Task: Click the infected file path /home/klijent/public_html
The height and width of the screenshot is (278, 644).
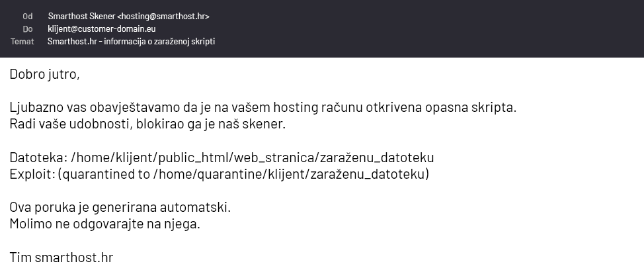Action: pos(252,158)
